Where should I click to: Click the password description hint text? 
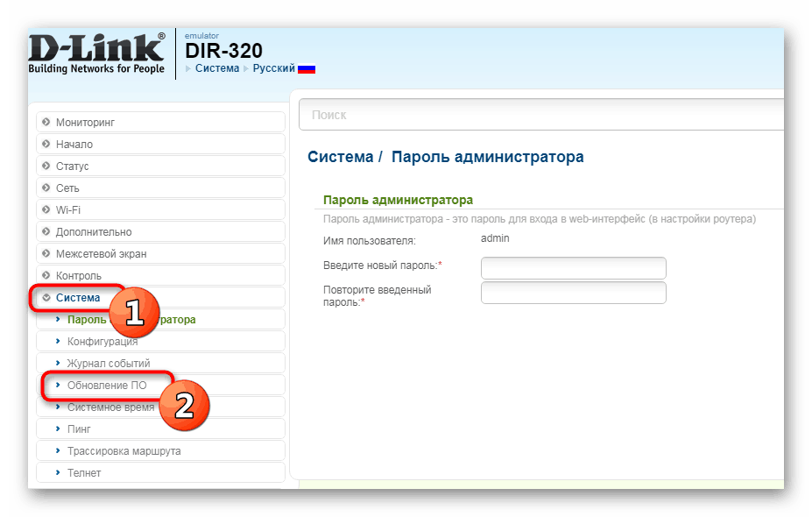coord(540,219)
